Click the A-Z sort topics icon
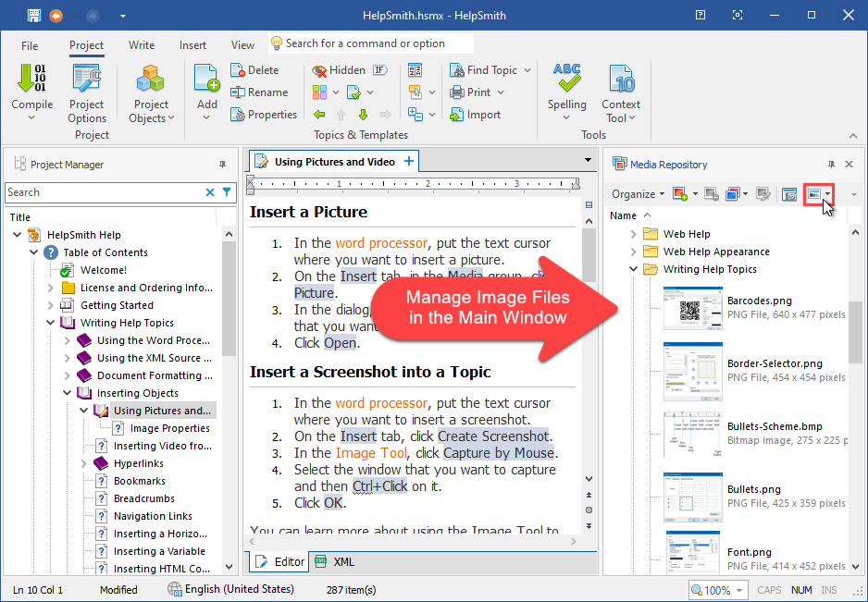Viewport: 868px width, 602px height. (415, 70)
